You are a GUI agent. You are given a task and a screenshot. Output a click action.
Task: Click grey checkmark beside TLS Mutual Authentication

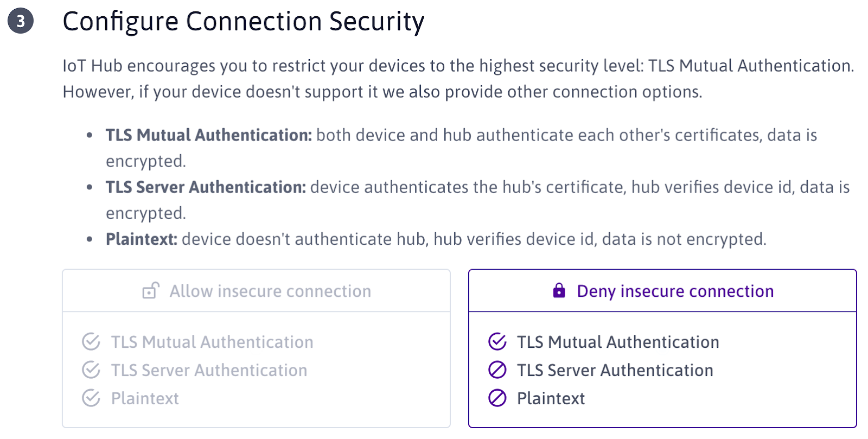coord(91,342)
